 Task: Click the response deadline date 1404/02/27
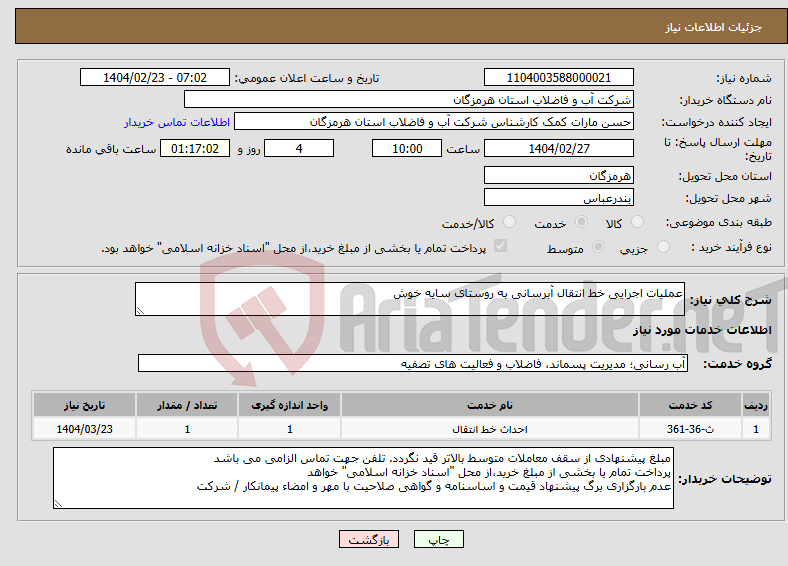[x=559, y=148]
